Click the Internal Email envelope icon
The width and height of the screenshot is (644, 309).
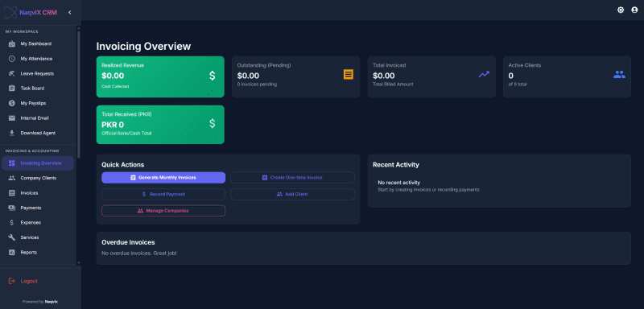tap(12, 118)
